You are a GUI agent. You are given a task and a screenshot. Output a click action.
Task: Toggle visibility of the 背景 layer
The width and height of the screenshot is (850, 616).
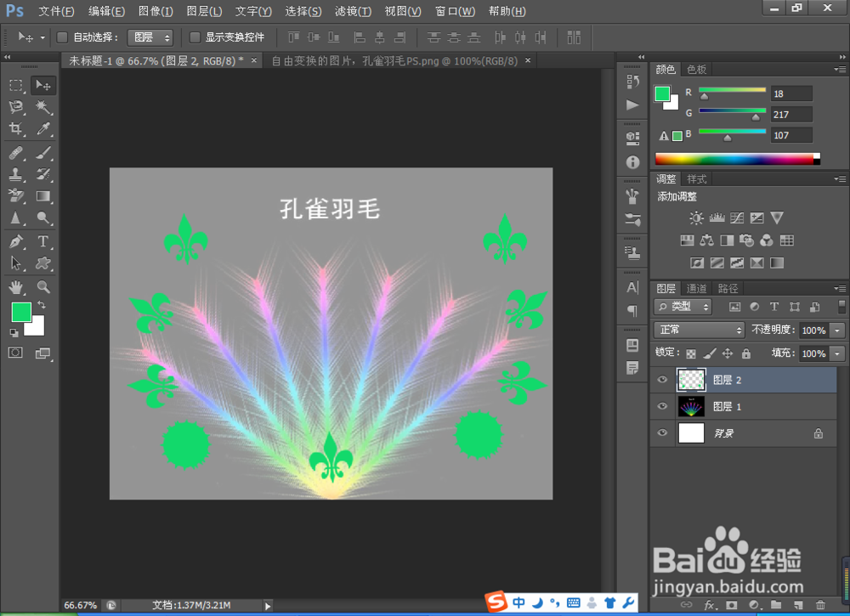[661, 432]
